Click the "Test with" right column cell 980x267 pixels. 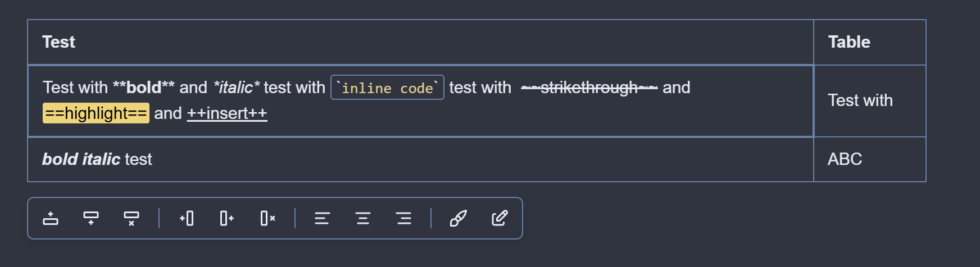point(860,100)
